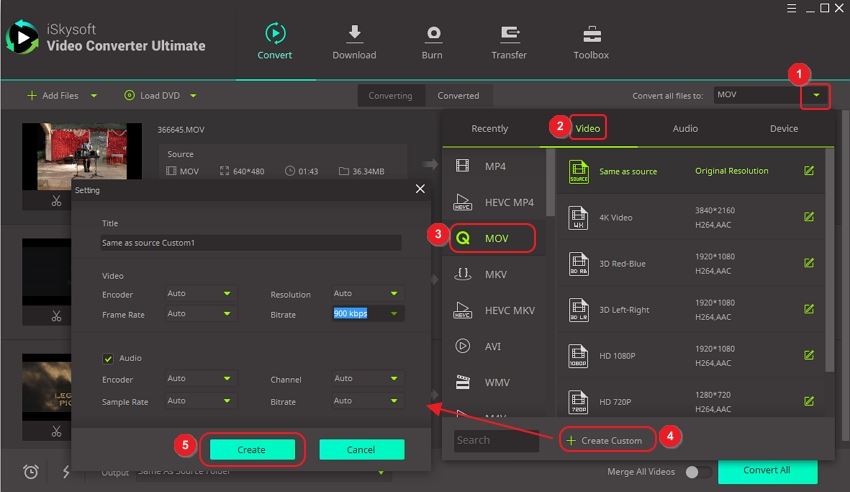Switch to the Device format tab

coord(784,128)
